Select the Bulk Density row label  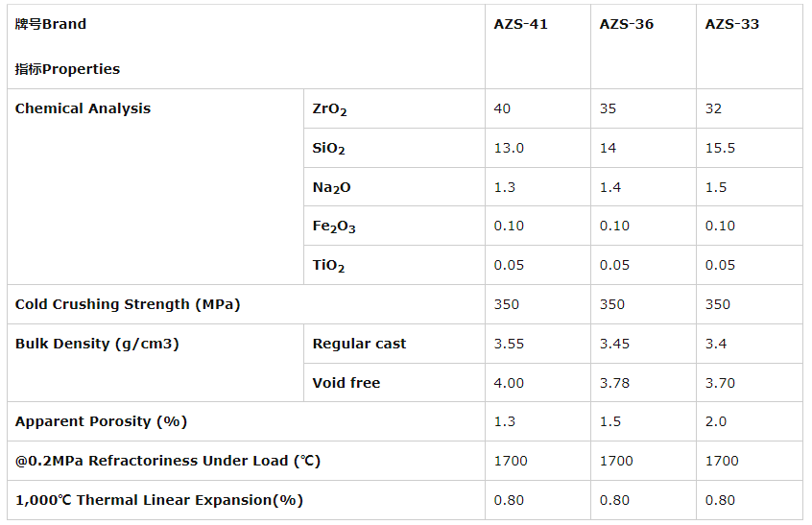tap(97, 344)
